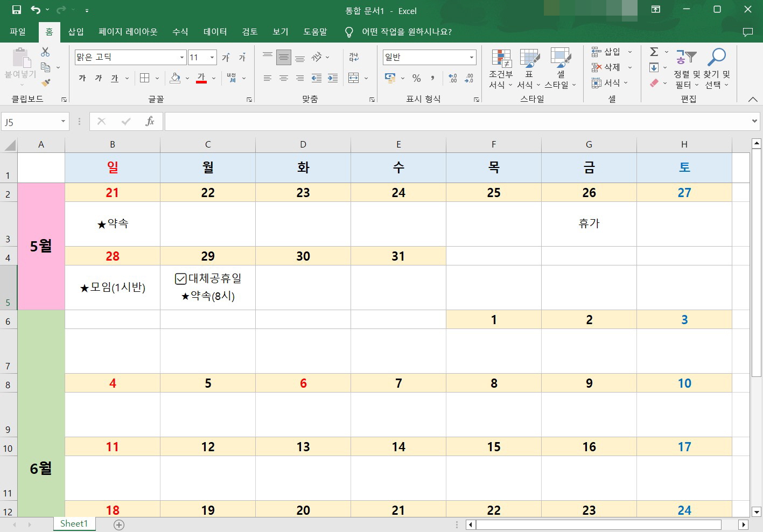Add a new sheet with plus button

click(119, 524)
